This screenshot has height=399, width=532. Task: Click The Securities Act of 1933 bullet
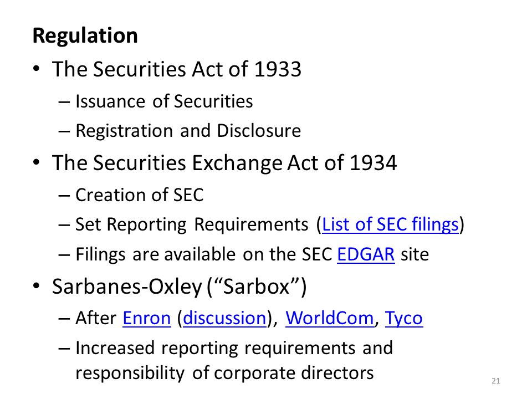pyautogui.click(x=176, y=69)
